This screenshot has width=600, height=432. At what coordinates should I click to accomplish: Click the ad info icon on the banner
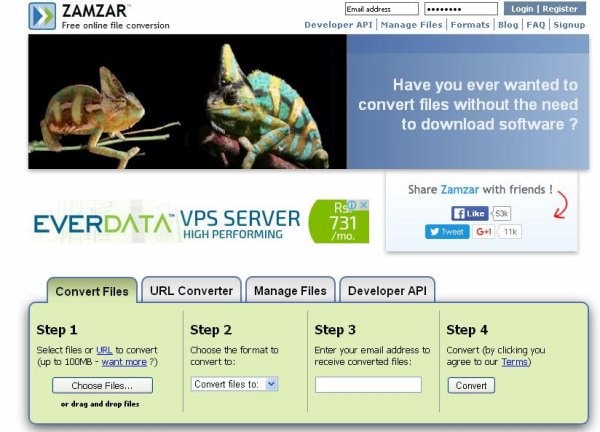coord(352,205)
